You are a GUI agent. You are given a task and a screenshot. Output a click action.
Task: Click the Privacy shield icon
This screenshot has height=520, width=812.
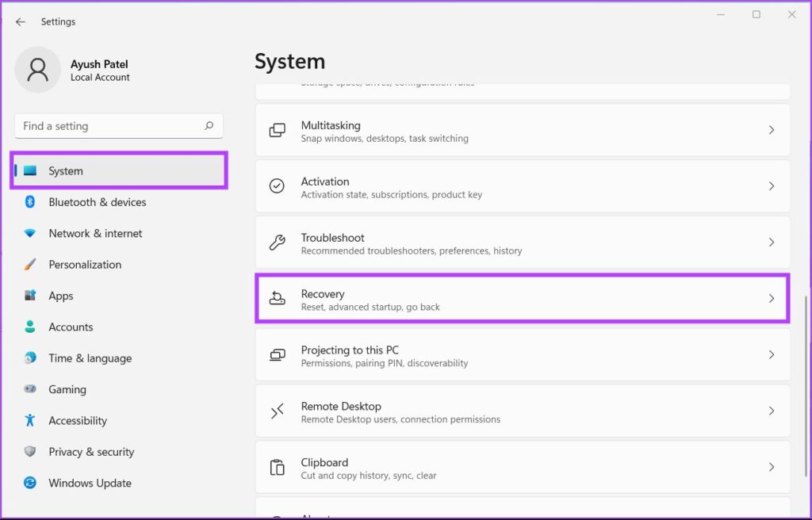pos(30,451)
